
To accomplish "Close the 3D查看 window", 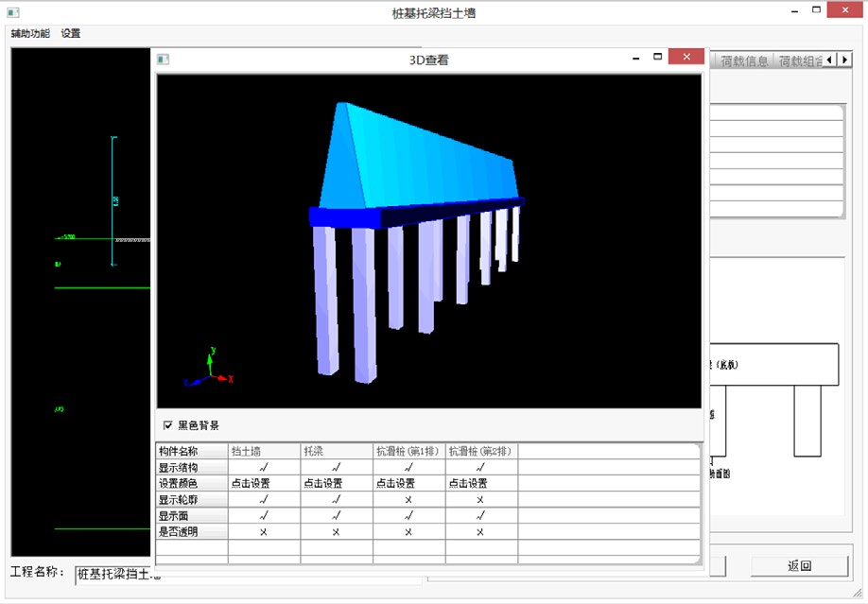I will coord(685,58).
